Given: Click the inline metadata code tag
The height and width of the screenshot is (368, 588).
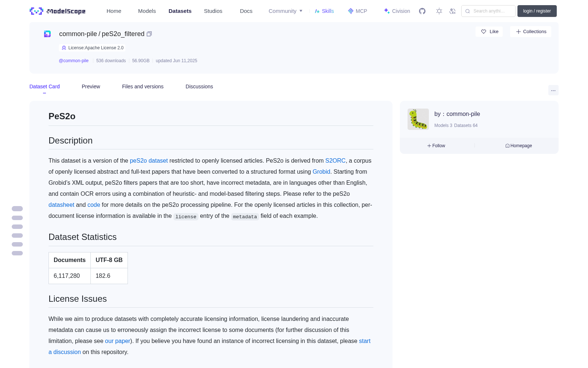Looking at the screenshot, I should 245,217.
